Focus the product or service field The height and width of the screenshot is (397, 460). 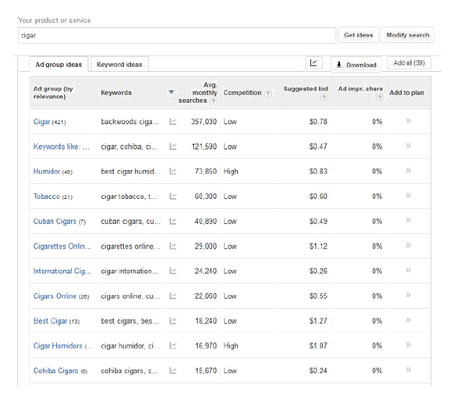point(177,35)
